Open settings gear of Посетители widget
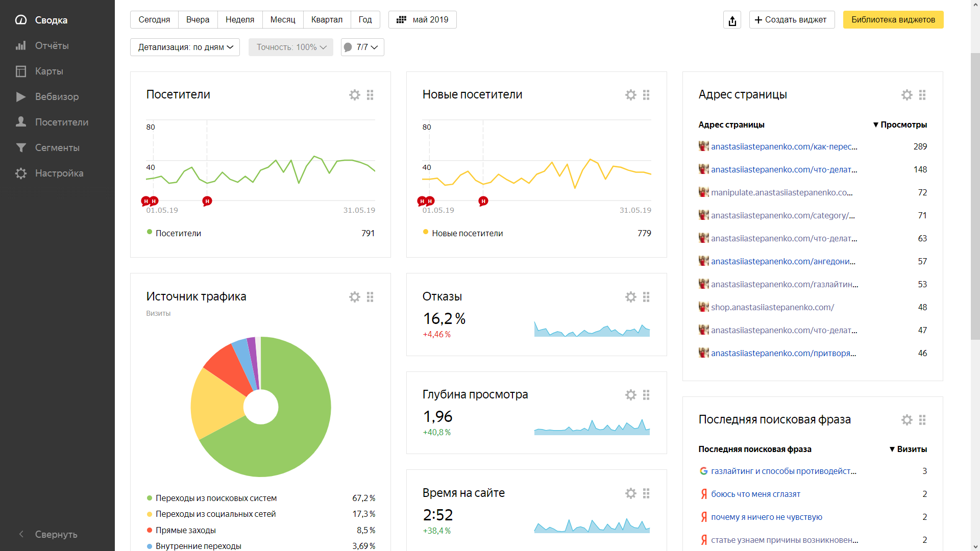Screen dimensions: 980x551 (354, 95)
